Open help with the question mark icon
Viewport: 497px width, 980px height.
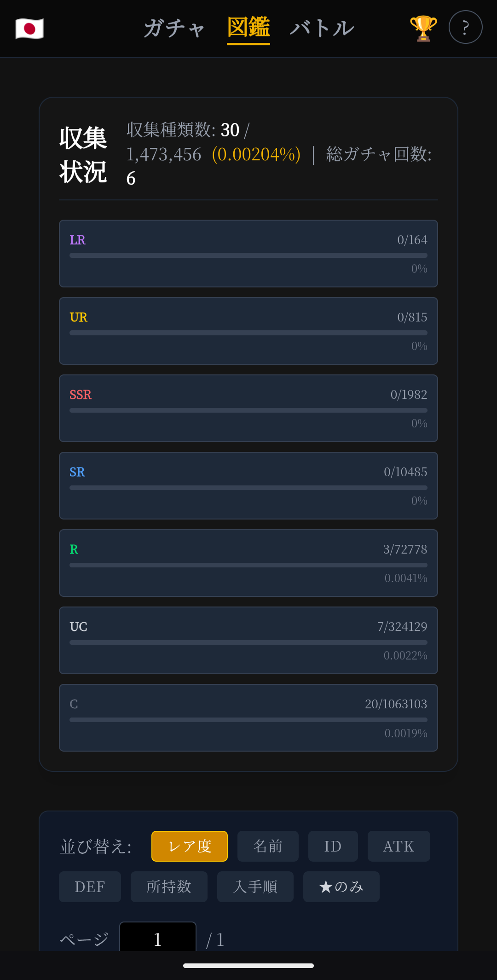pos(465,28)
